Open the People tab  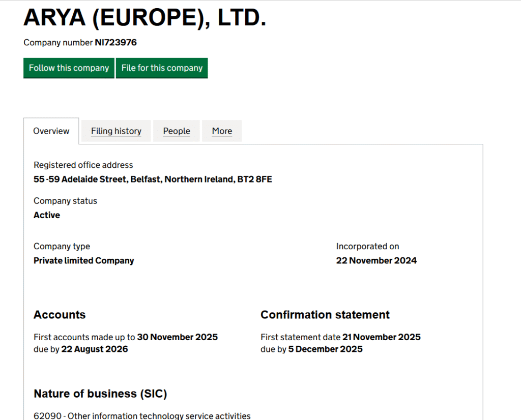(177, 131)
